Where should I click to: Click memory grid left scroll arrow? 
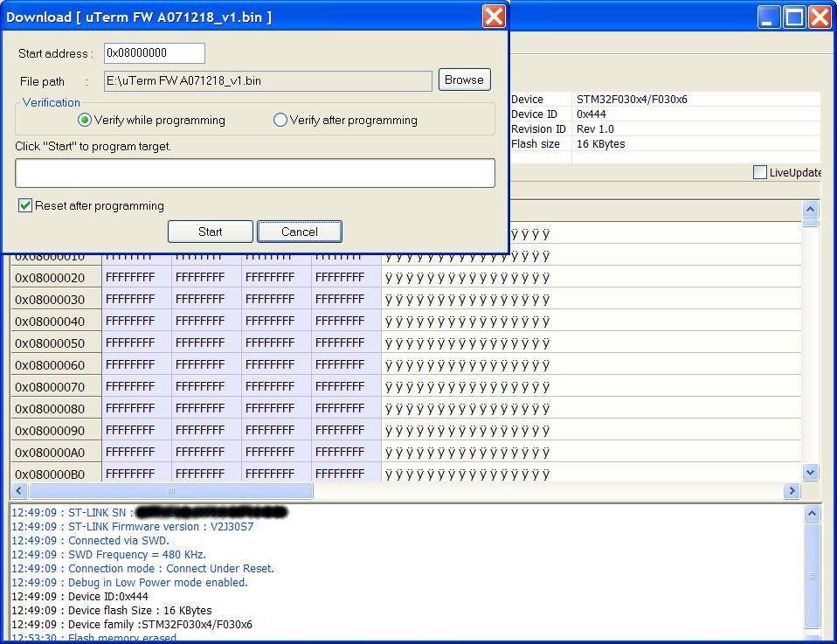[x=18, y=491]
